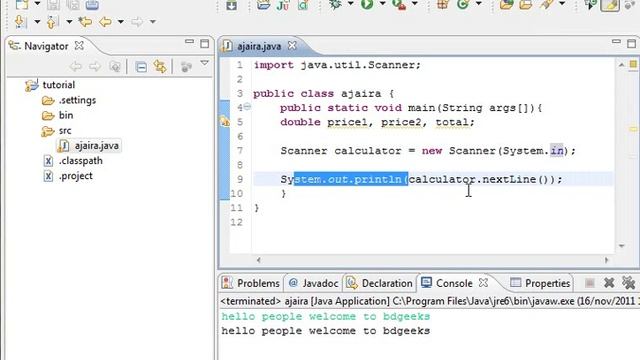Open the Debug configurations dropdown arrow

tap(351, 4)
